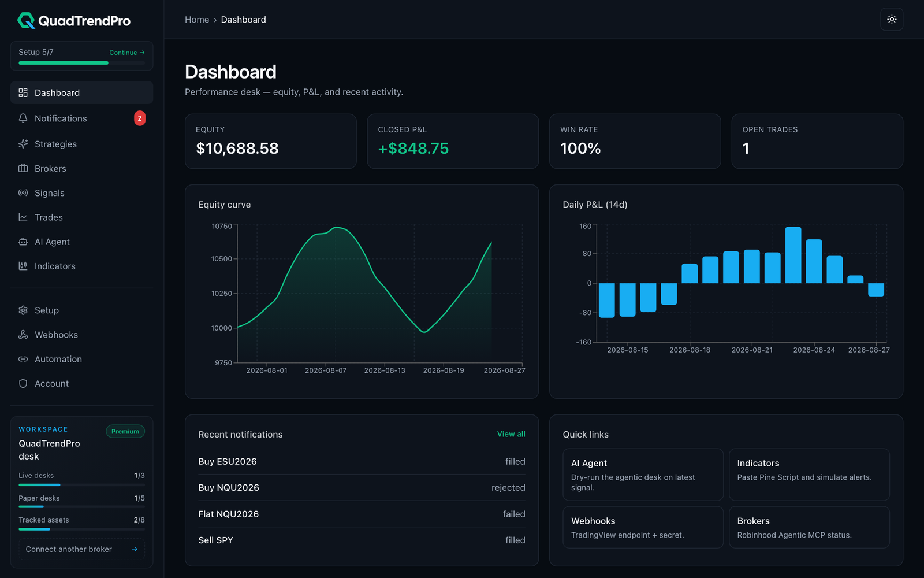
Task: Open Notifications via the bell icon
Action: pyautogui.click(x=23, y=118)
